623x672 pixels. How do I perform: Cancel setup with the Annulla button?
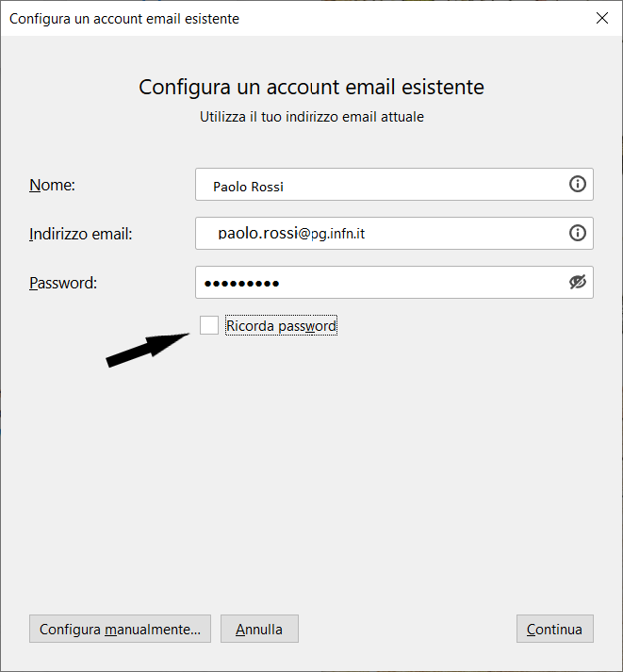[259, 629]
